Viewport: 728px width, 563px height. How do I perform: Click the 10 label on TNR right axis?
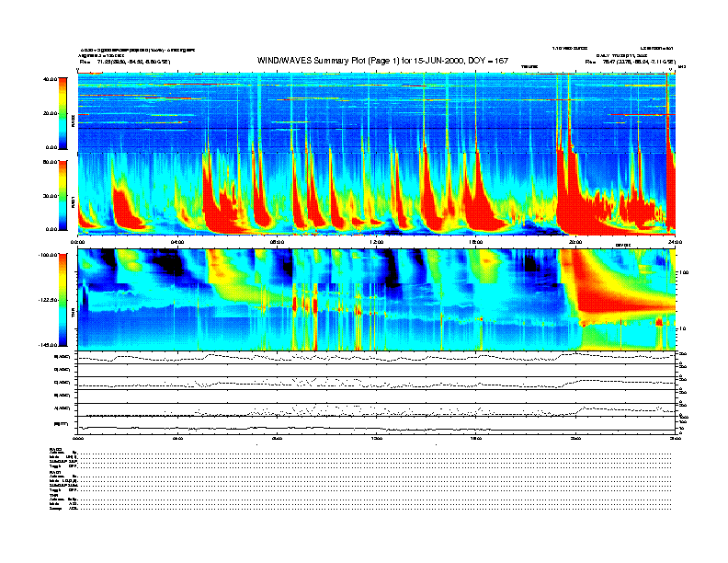(682, 328)
